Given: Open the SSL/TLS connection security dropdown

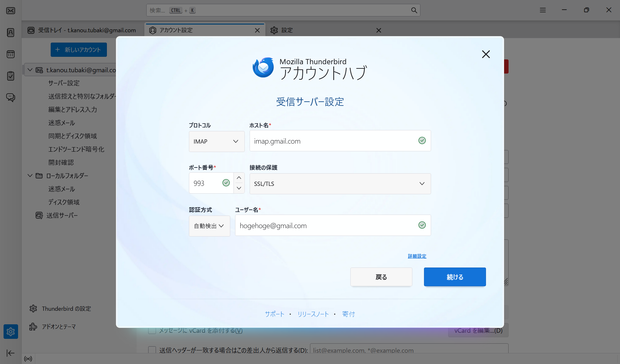Looking at the screenshot, I should click(x=340, y=184).
